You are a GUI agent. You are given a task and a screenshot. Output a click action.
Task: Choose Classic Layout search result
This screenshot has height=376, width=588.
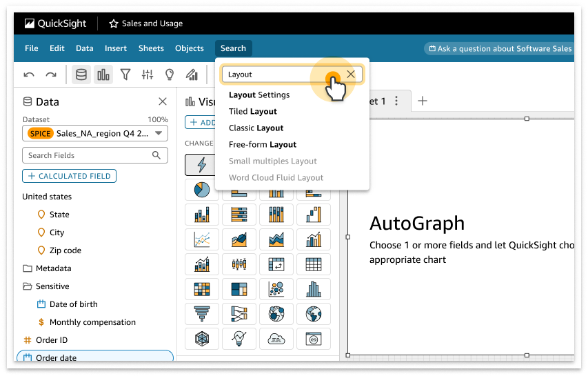[x=256, y=128]
